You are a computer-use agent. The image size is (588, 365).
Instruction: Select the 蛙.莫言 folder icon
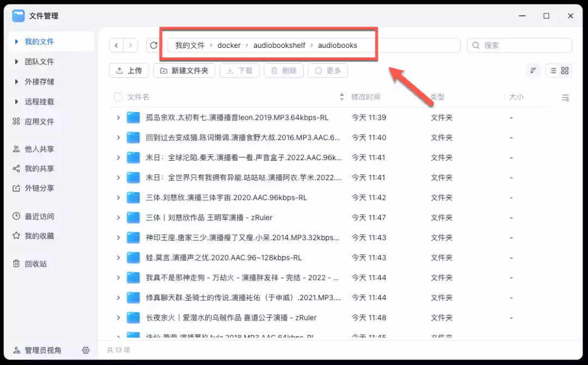(133, 258)
